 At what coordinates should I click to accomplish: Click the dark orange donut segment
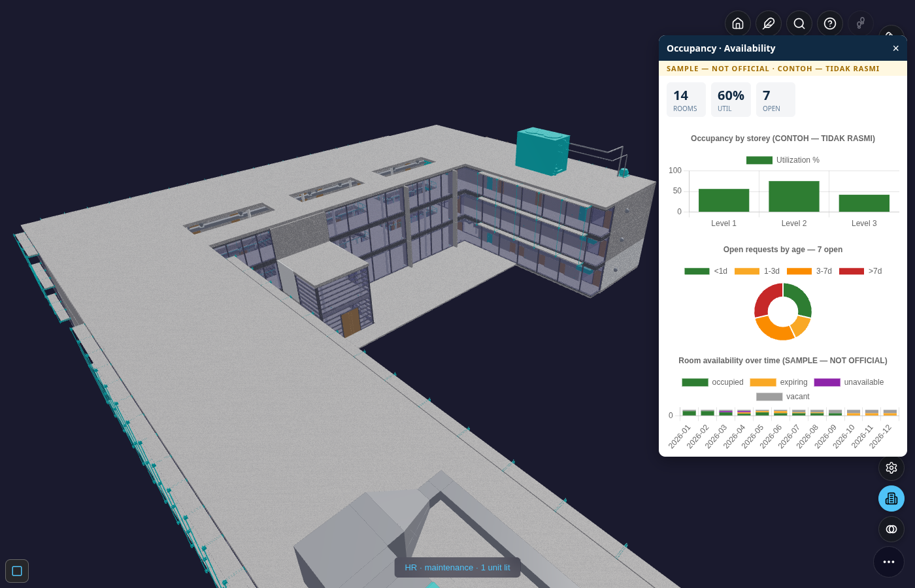(x=774, y=329)
